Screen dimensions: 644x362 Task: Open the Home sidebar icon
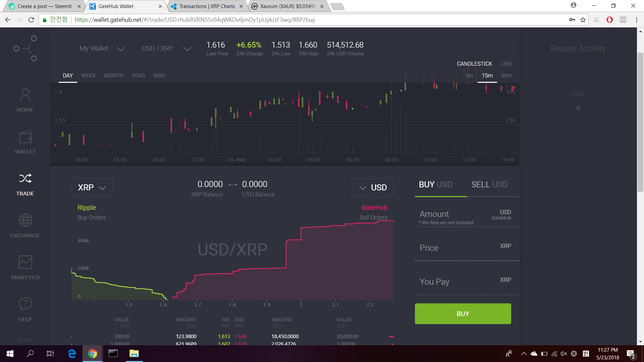tap(25, 95)
